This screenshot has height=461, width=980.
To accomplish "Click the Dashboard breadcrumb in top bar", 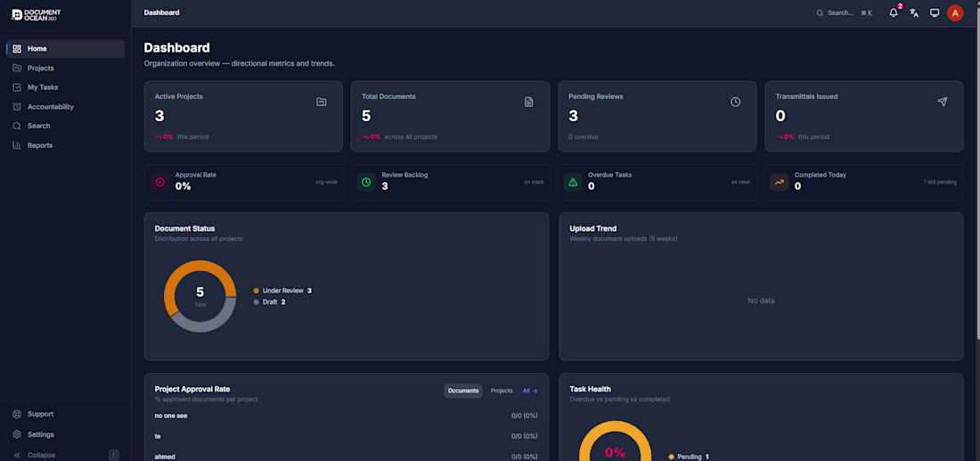I will coord(161,12).
